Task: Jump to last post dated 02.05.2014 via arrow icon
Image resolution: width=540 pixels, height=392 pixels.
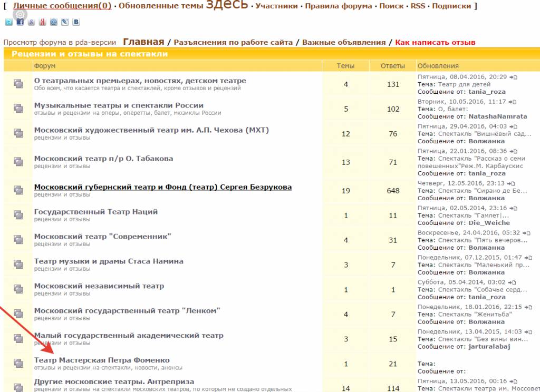Action: [x=513, y=208]
